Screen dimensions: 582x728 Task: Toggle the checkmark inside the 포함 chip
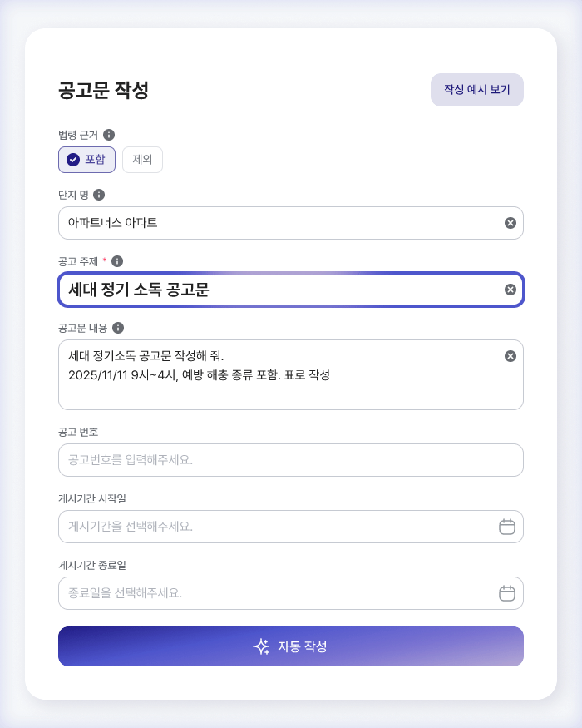(74, 160)
